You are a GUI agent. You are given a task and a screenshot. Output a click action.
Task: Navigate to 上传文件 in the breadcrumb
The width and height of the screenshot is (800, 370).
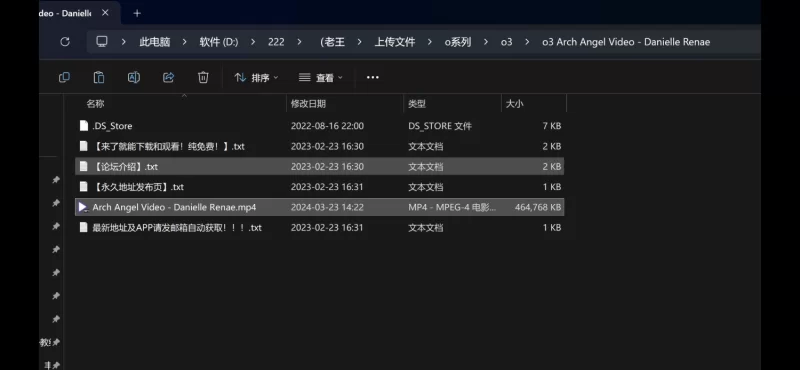tap(395, 42)
